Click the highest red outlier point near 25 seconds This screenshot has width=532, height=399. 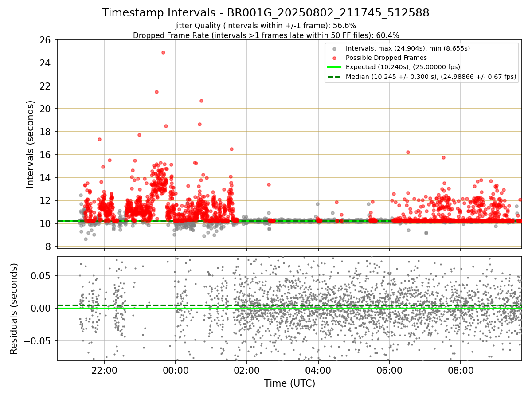(x=163, y=52)
